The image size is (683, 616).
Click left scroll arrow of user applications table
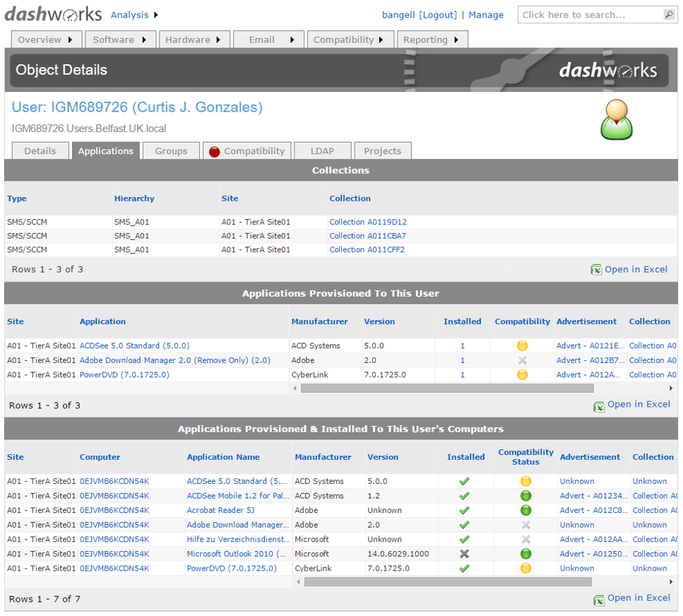[x=295, y=388]
